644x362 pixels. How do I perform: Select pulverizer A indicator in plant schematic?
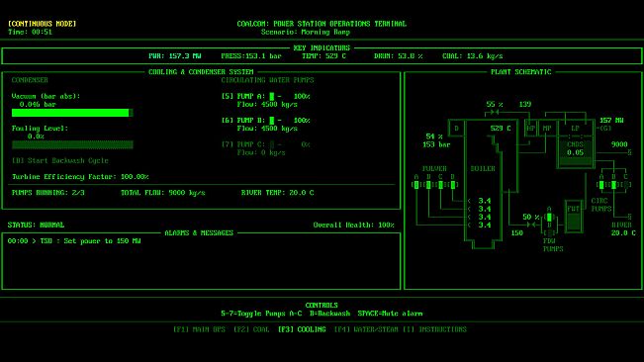416,185
